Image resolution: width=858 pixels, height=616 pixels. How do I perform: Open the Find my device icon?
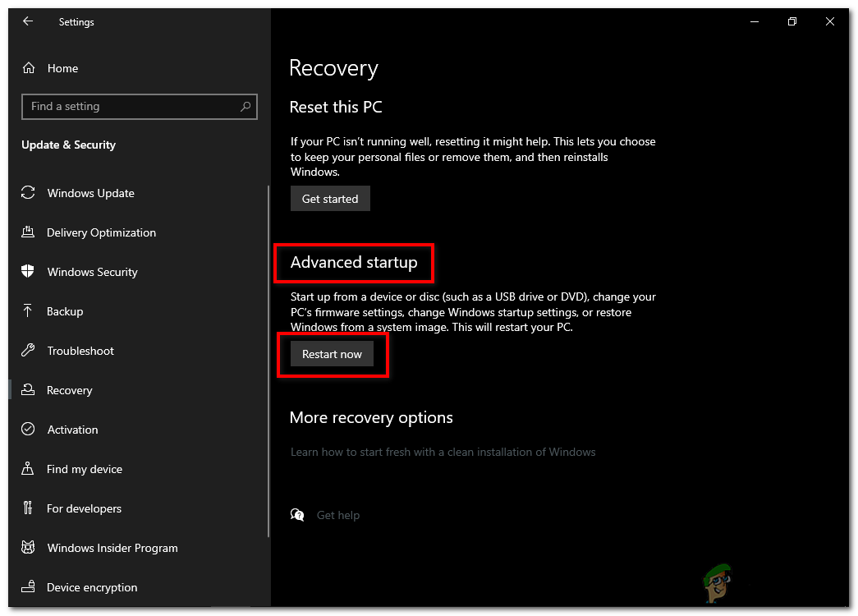(28, 469)
